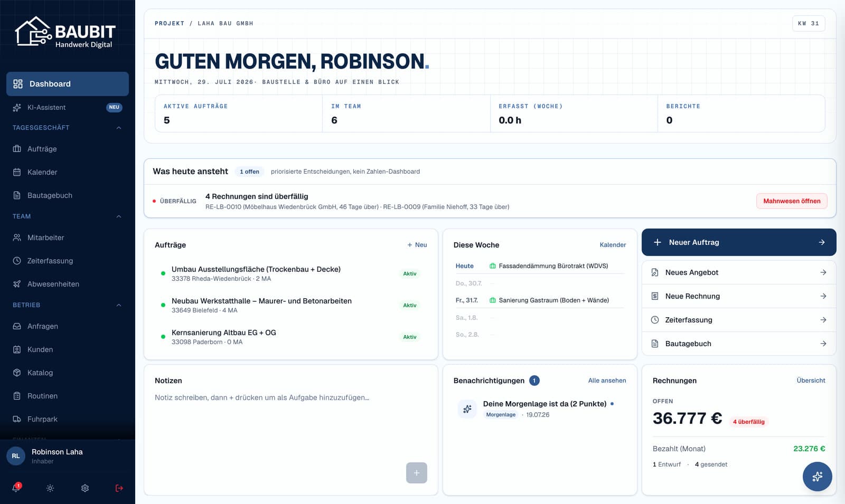Viewport: 845px width, 504px height.
Task: Click Alle ansehen notifications link
Action: point(607,381)
